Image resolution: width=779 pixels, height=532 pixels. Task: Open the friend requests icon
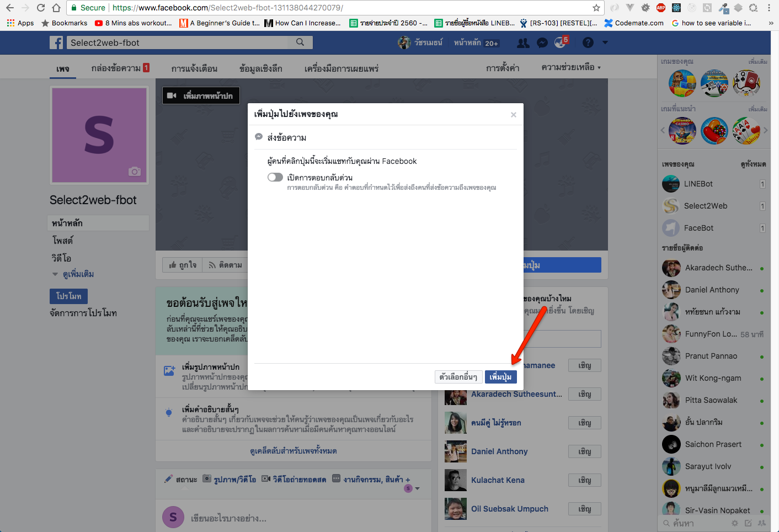pyautogui.click(x=523, y=43)
